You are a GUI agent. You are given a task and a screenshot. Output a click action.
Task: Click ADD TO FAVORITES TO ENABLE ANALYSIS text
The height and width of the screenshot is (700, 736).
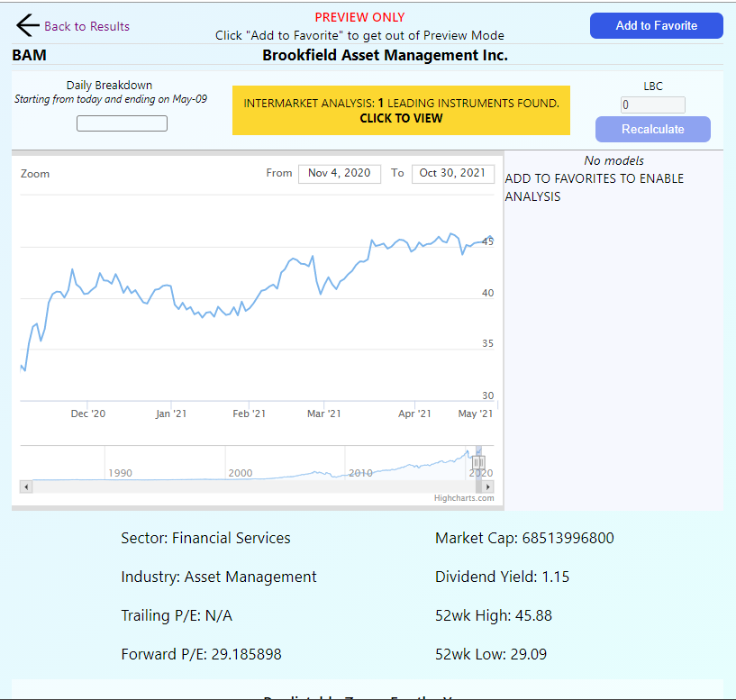point(595,187)
